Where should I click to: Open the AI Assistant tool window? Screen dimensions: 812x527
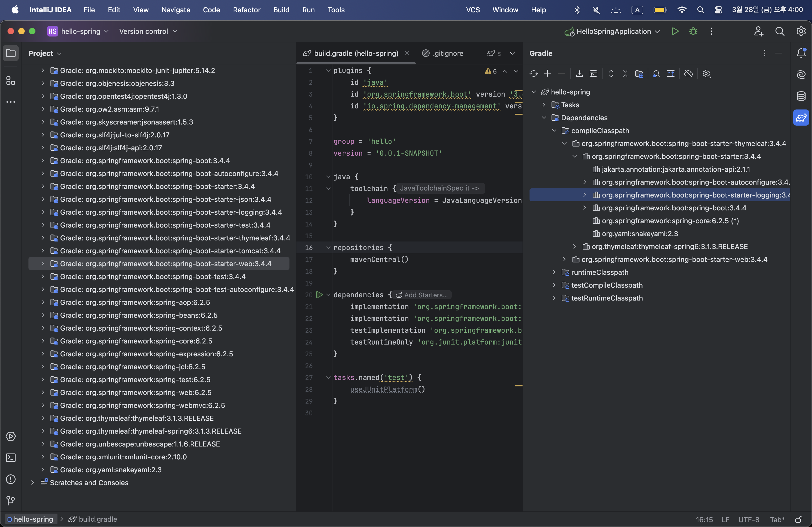pyautogui.click(x=801, y=74)
